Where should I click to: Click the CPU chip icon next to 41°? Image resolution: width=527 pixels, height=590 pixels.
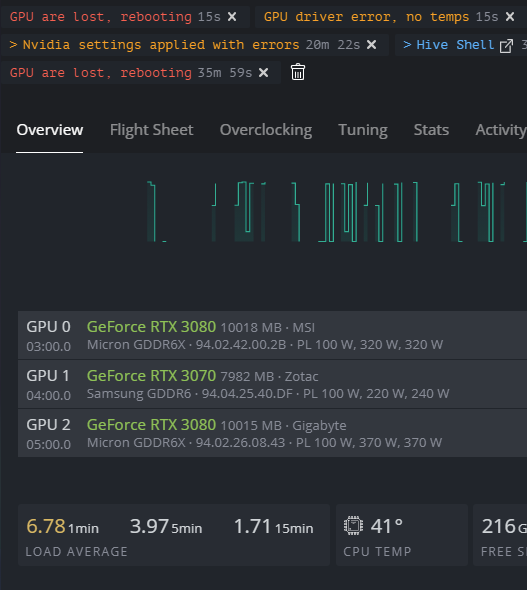tap(353, 526)
